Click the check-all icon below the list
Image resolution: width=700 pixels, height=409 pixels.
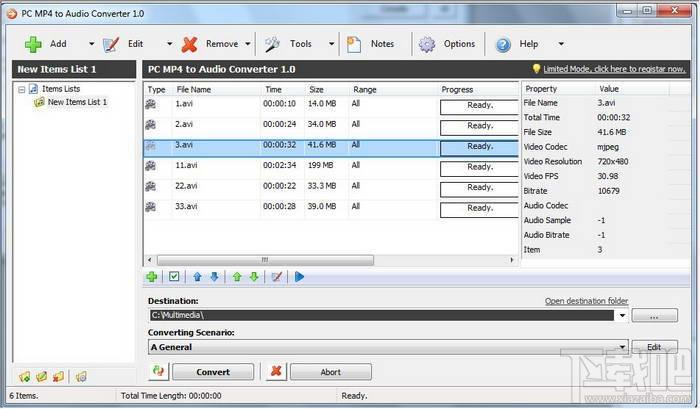(174, 277)
